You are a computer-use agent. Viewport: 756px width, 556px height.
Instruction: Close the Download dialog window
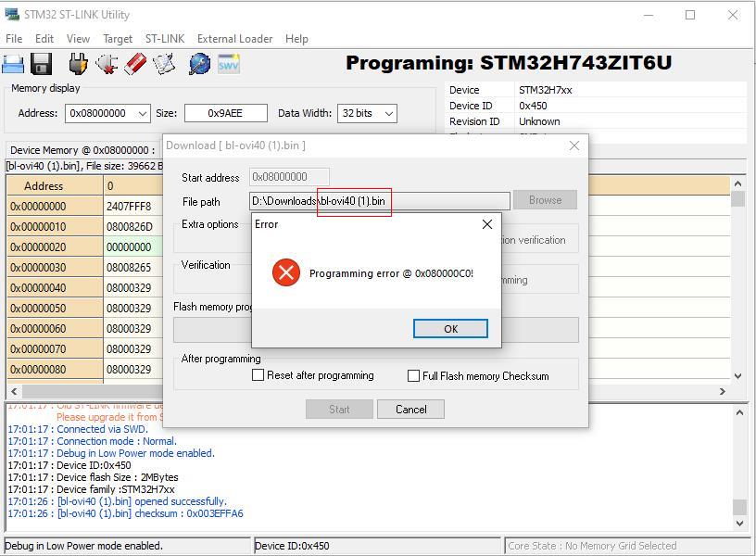[x=574, y=145]
